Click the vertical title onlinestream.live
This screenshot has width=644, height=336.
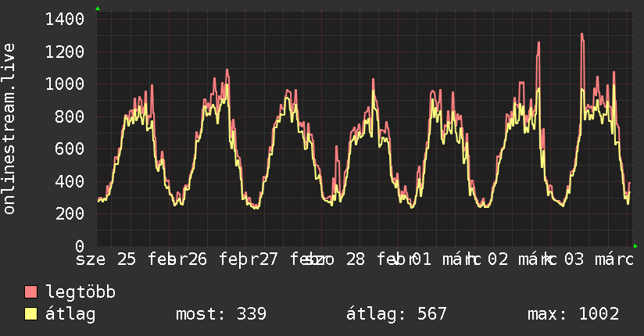(x=9, y=129)
